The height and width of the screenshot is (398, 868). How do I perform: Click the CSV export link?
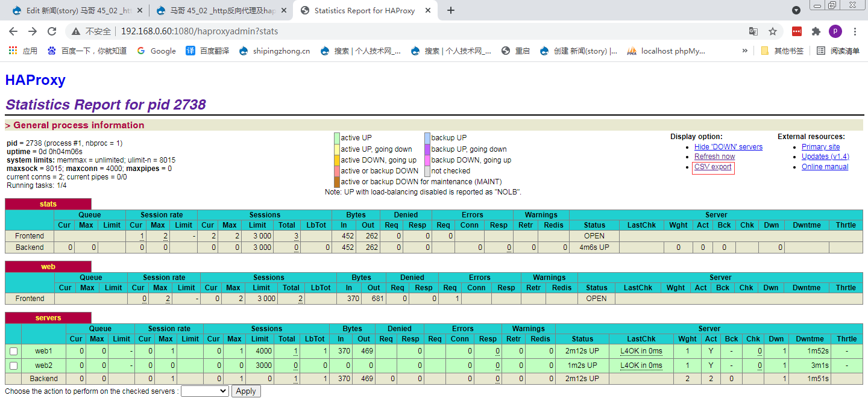[713, 167]
